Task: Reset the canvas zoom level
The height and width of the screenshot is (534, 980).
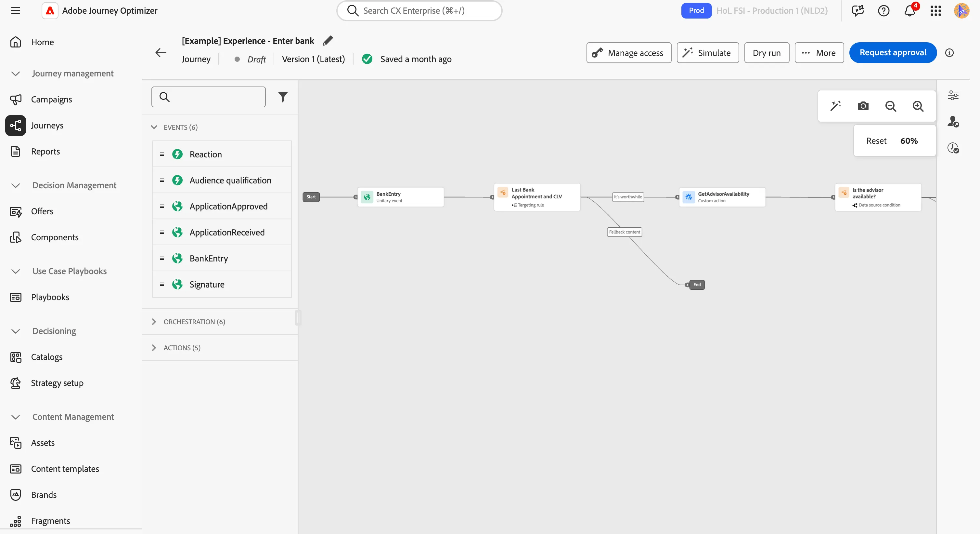Action: click(x=876, y=140)
